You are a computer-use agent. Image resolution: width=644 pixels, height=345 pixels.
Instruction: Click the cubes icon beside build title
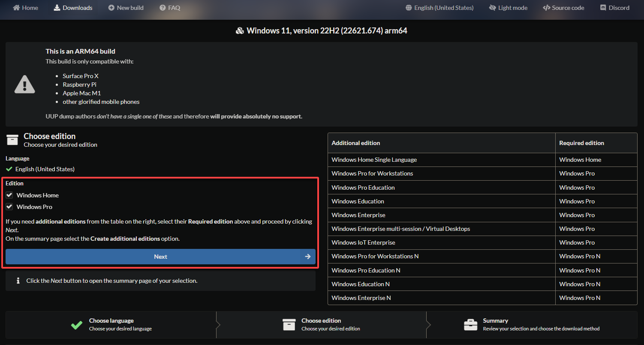tap(240, 31)
